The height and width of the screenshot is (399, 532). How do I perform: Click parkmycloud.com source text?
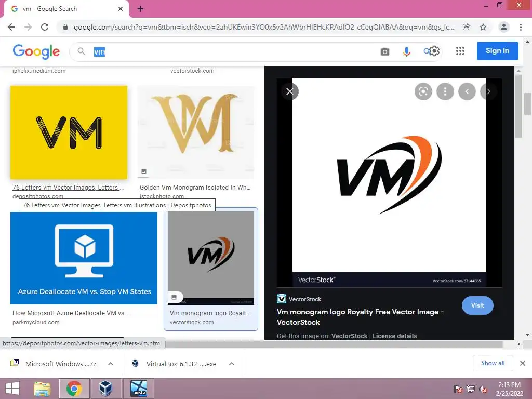[36, 322]
